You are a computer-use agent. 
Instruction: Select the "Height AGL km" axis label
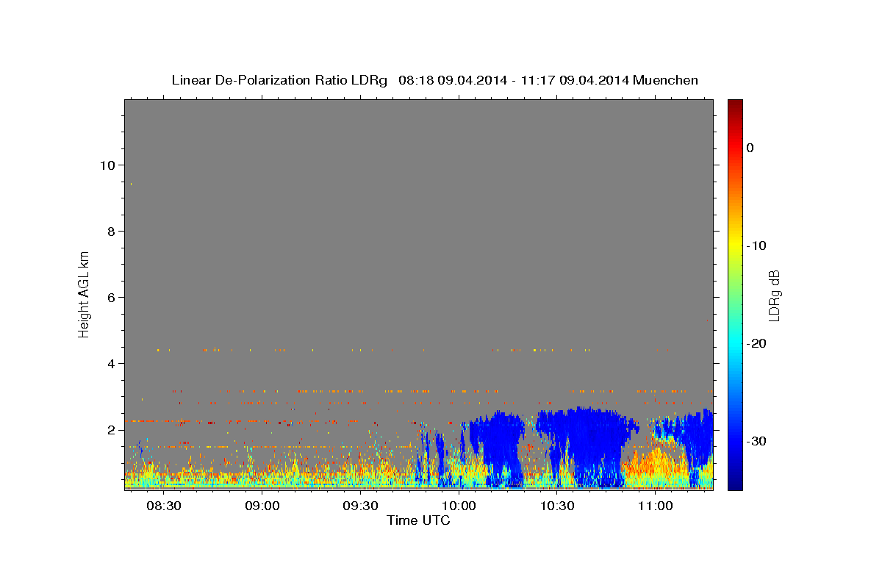tap(84, 293)
